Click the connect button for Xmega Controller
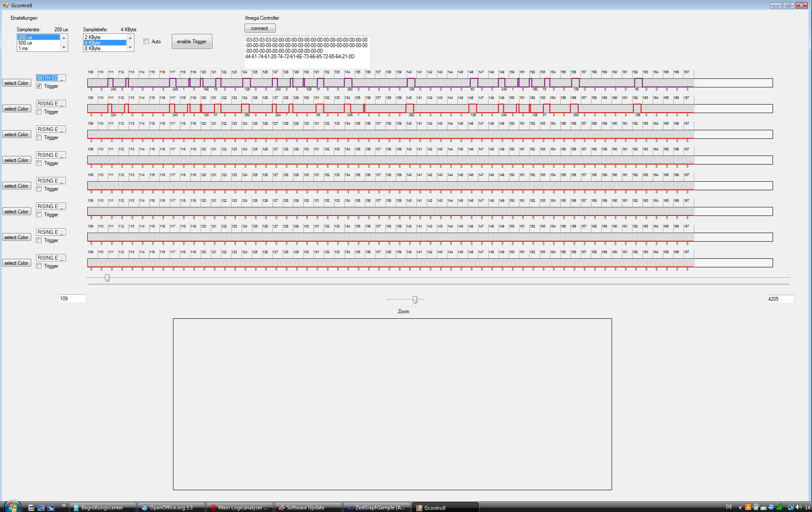The height and width of the screenshot is (512, 812). [260, 28]
